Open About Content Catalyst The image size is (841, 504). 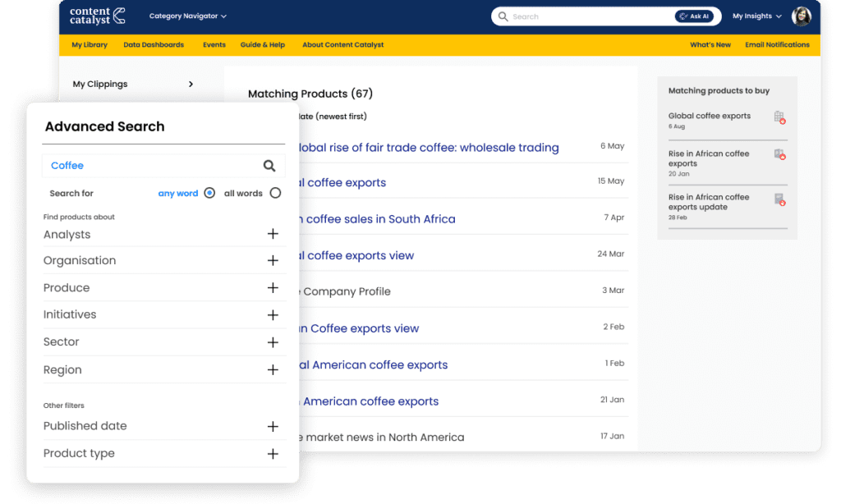point(342,45)
